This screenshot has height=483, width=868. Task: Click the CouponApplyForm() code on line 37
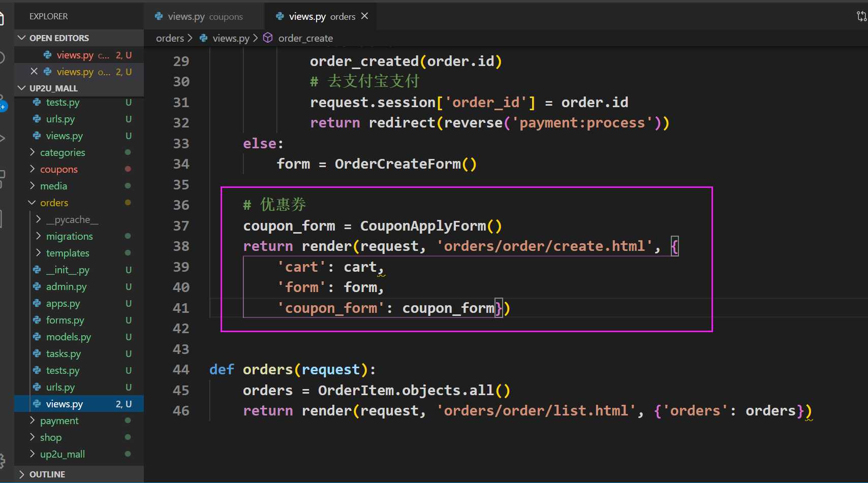click(x=431, y=226)
